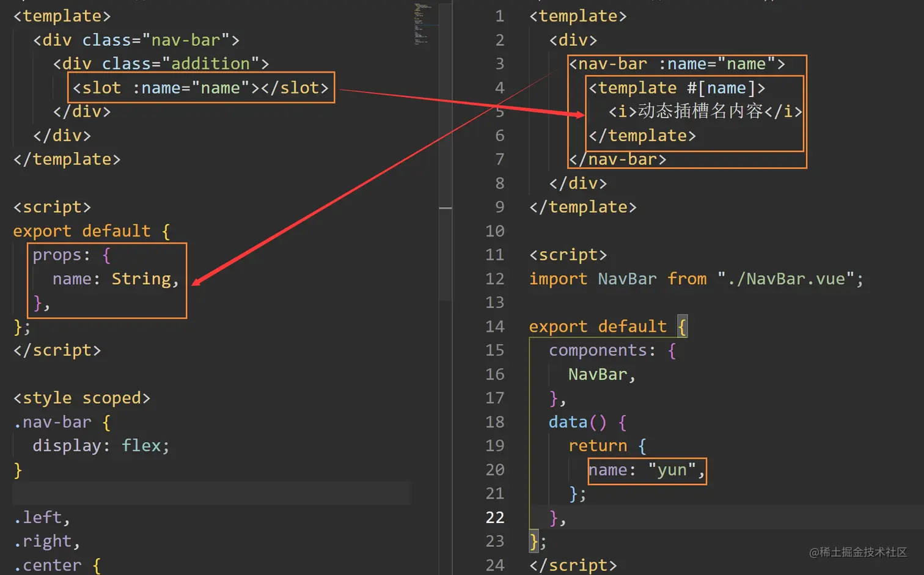Select line number 16 in the right editor
Image resolution: width=924 pixels, height=575 pixels.
click(495, 375)
